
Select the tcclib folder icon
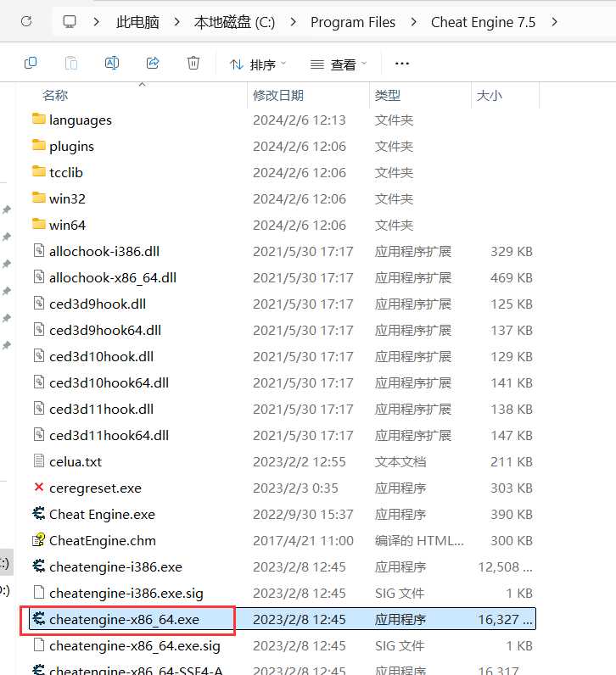click(x=39, y=171)
